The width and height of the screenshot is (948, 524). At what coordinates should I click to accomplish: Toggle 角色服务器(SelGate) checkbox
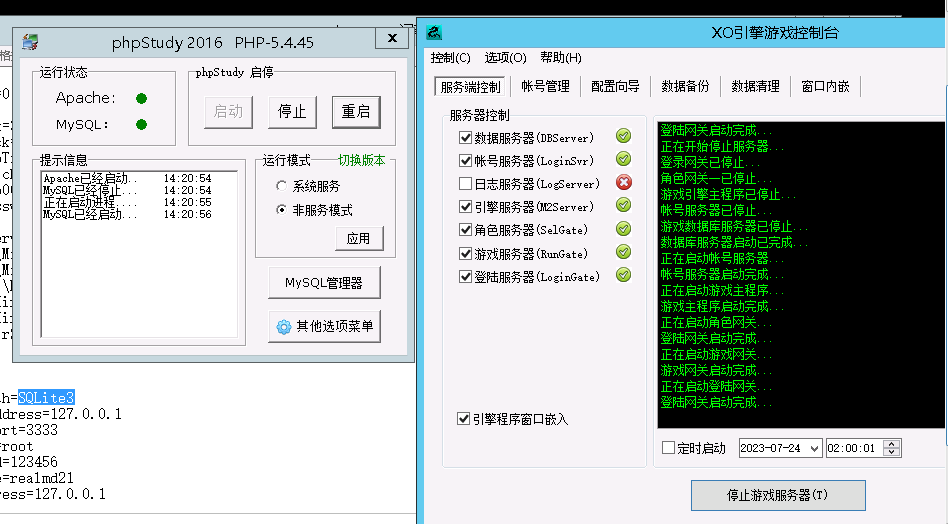(466, 230)
